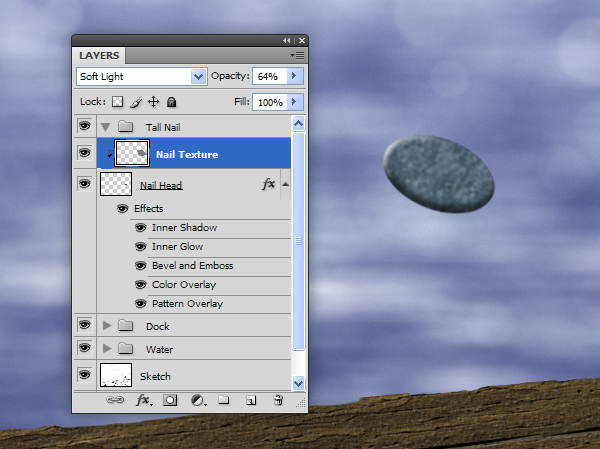Click the Water group folder icon
Image resolution: width=600 pixels, height=449 pixels.
(126, 348)
